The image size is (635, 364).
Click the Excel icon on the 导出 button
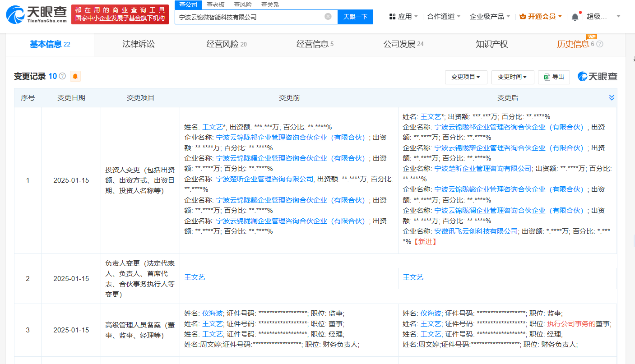click(x=547, y=77)
